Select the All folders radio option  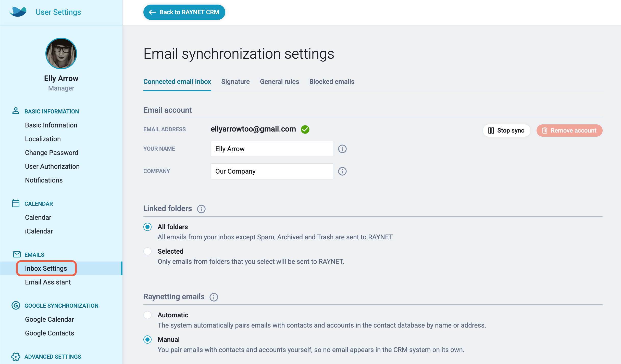click(x=147, y=227)
